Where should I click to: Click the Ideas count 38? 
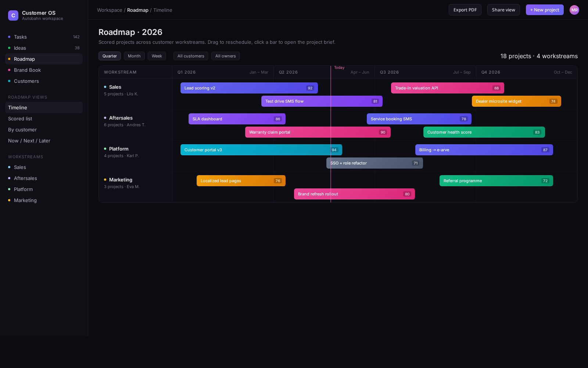click(77, 48)
